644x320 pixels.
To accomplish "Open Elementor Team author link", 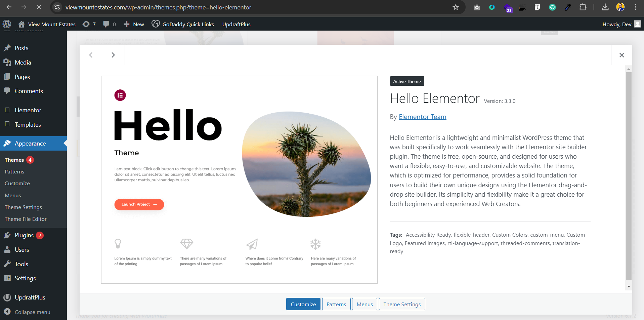I will coord(422,117).
